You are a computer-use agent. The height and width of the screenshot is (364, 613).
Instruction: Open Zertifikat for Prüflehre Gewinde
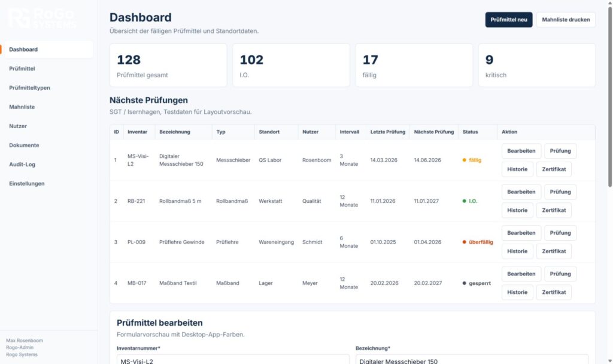pyautogui.click(x=554, y=251)
